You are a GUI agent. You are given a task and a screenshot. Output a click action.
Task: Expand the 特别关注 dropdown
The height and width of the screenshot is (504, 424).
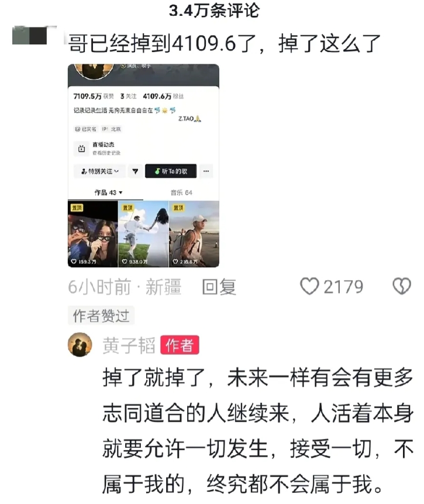[x=100, y=171]
